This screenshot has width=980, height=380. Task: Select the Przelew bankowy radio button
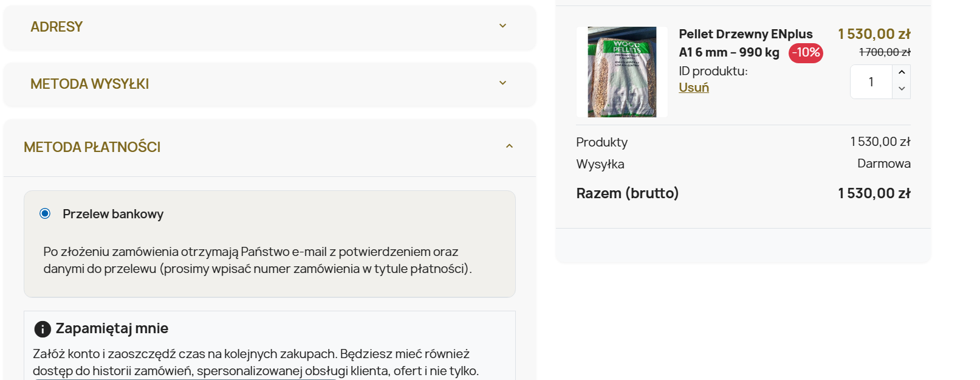pyautogui.click(x=45, y=213)
